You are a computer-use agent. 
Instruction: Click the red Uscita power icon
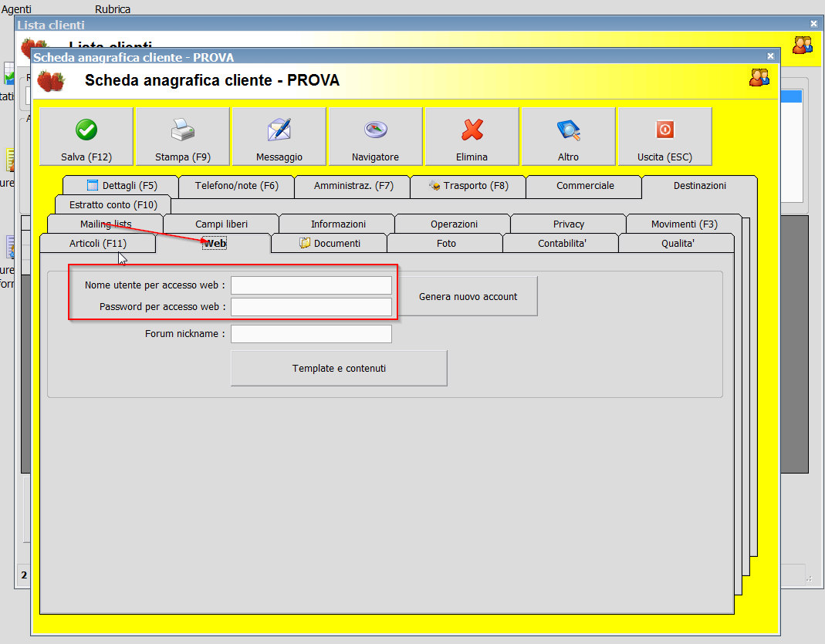[x=665, y=130]
